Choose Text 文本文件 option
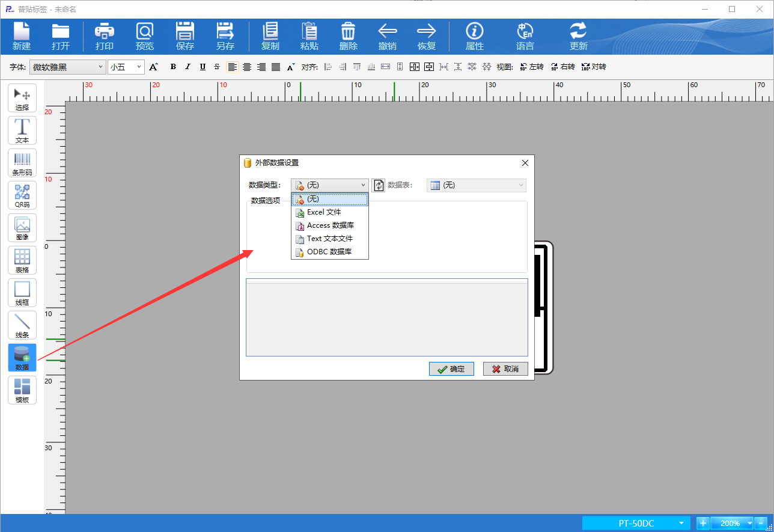 pos(330,239)
